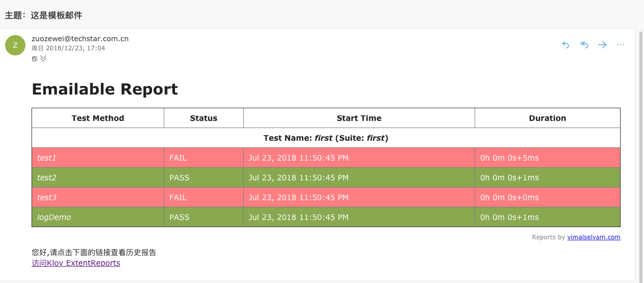The height and width of the screenshot is (283, 644).
Task: Click the green Z sender avatar
Action: [x=15, y=45]
